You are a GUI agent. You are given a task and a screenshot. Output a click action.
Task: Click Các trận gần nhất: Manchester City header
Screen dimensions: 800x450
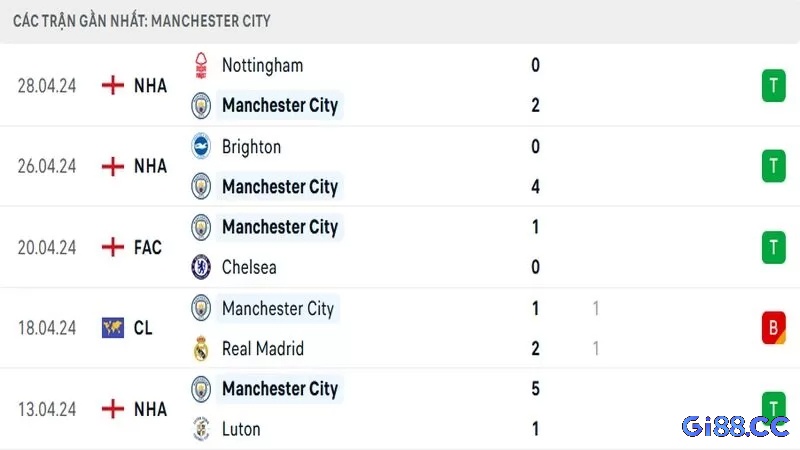tap(142, 21)
